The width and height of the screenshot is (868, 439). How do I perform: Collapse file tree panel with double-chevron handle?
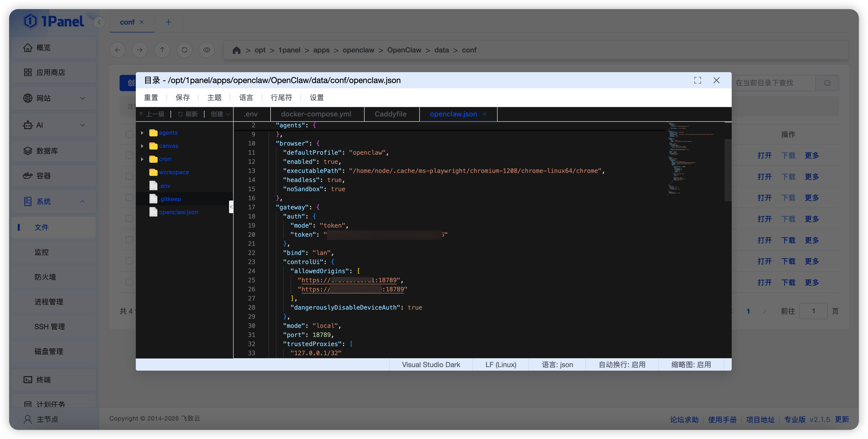click(231, 207)
